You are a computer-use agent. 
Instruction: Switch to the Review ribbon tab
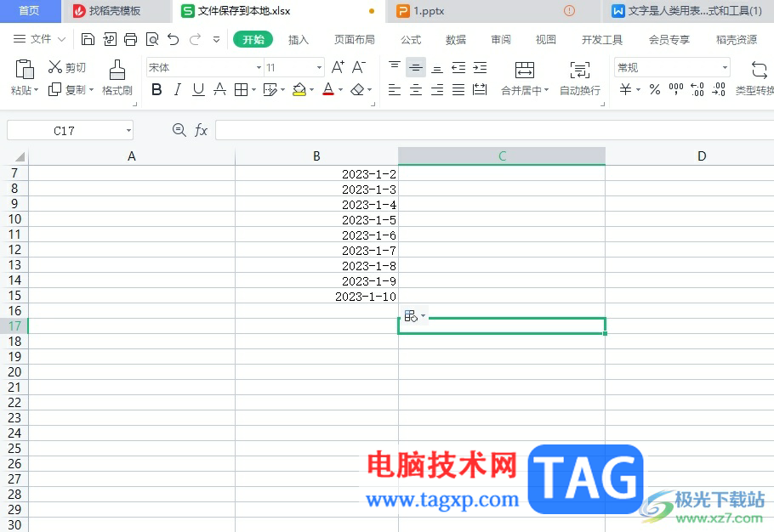point(500,40)
